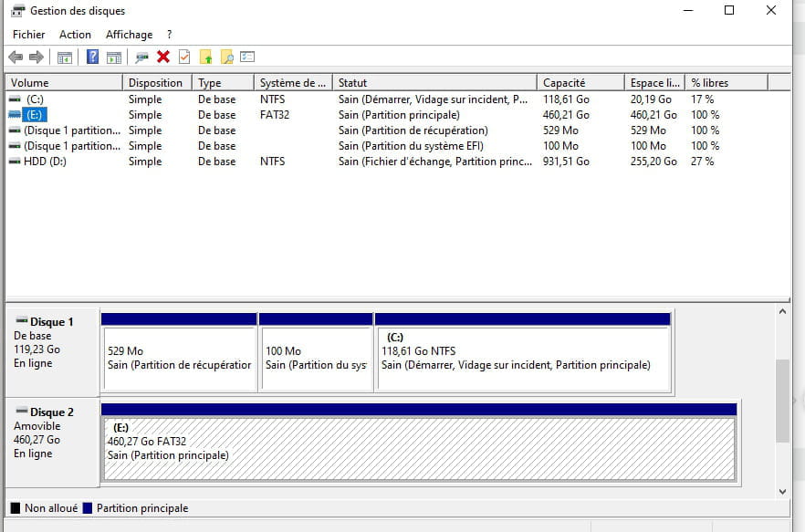The height and width of the screenshot is (532, 805).
Task: Select the (E:) volume name in list
Action: point(35,114)
